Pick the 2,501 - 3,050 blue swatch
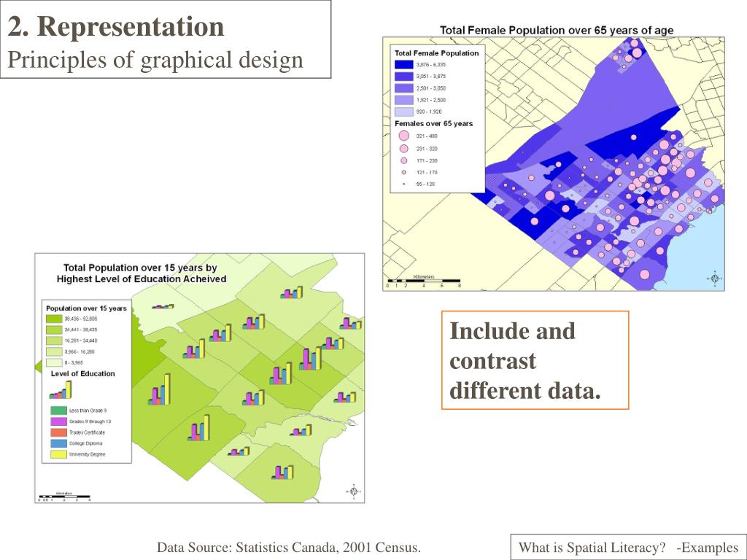The image size is (747, 560). (x=403, y=88)
